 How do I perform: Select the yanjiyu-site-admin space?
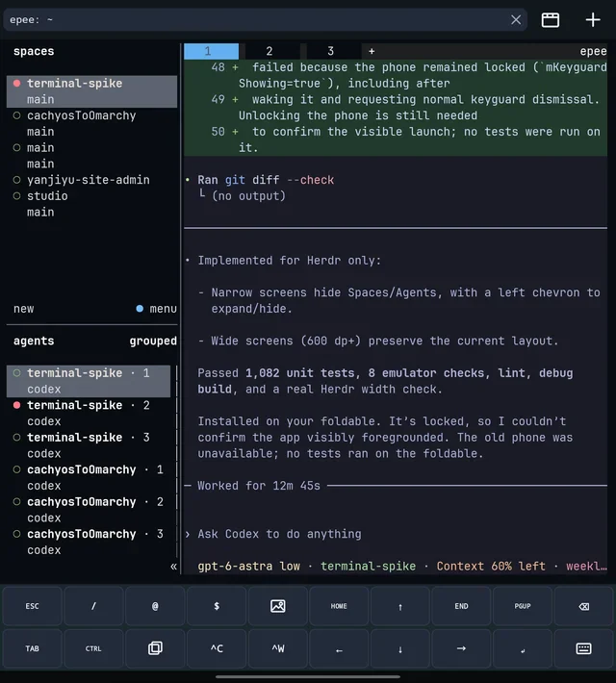pos(91,180)
